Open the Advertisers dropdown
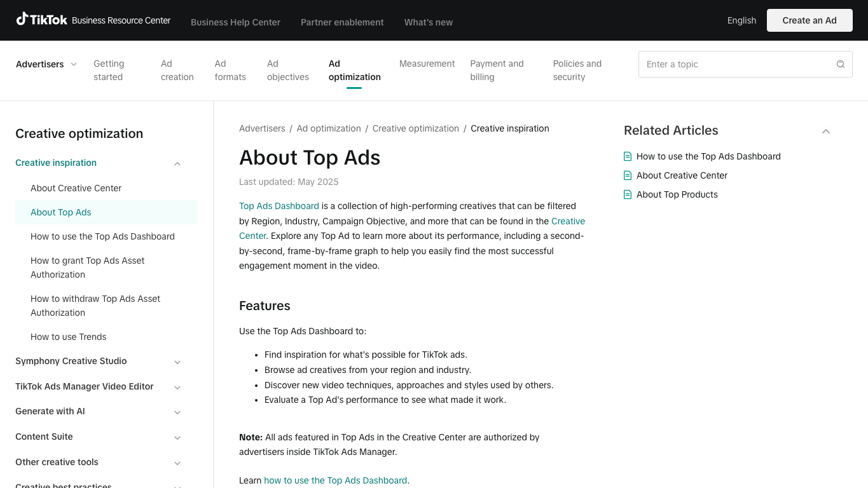 point(46,64)
